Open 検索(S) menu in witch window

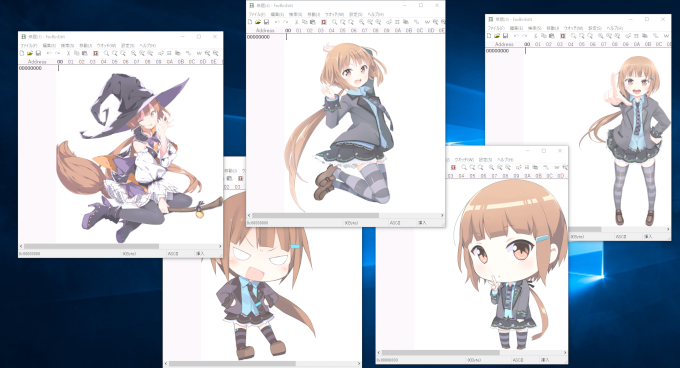[67, 46]
